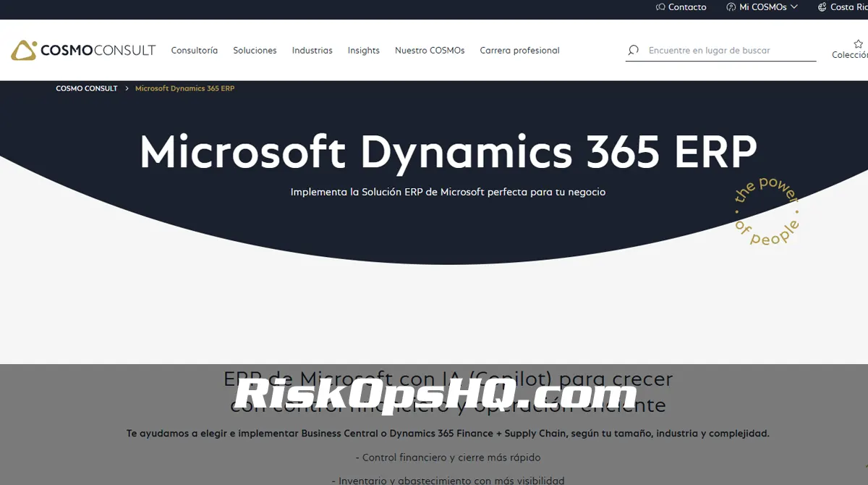Open the Industrias menu
This screenshot has width=868, height=485.
312,51
